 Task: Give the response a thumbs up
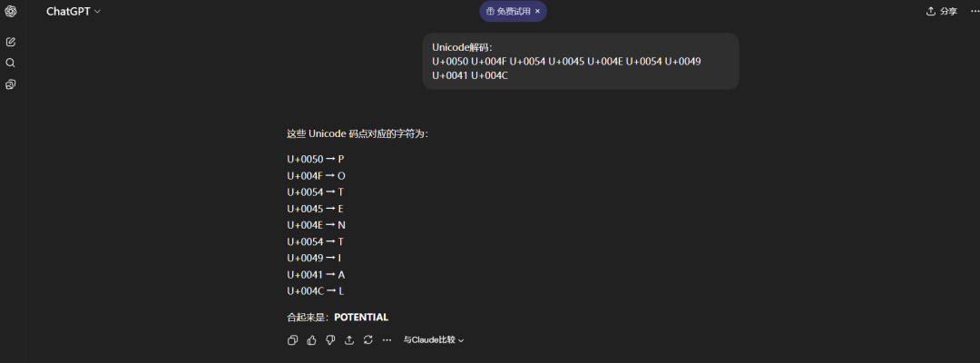coord(311,340)
